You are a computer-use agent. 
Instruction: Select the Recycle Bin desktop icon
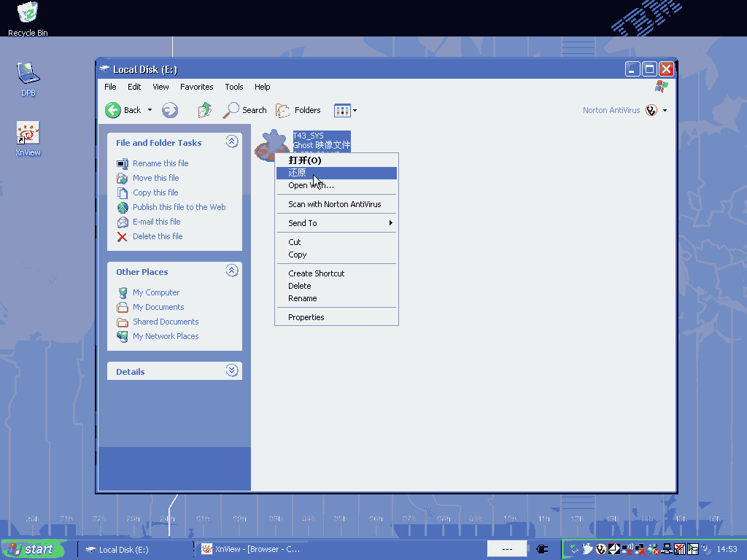pos(28,13)
